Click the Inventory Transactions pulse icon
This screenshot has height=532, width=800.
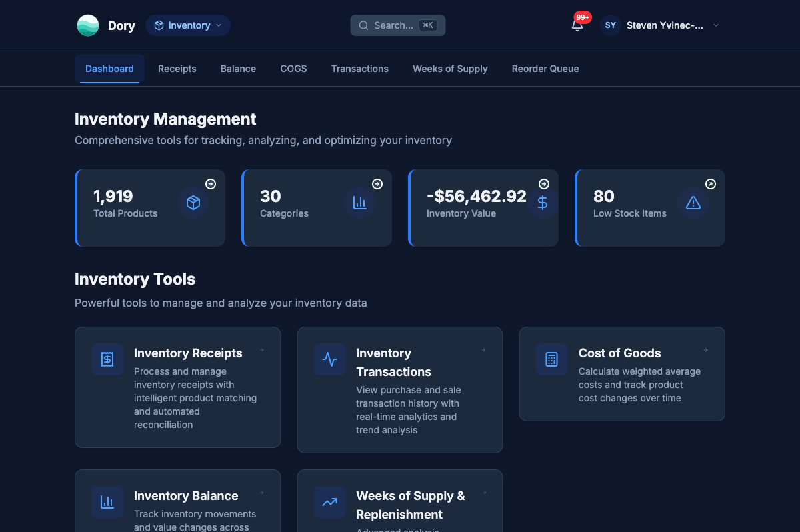(x=329, y=359)
